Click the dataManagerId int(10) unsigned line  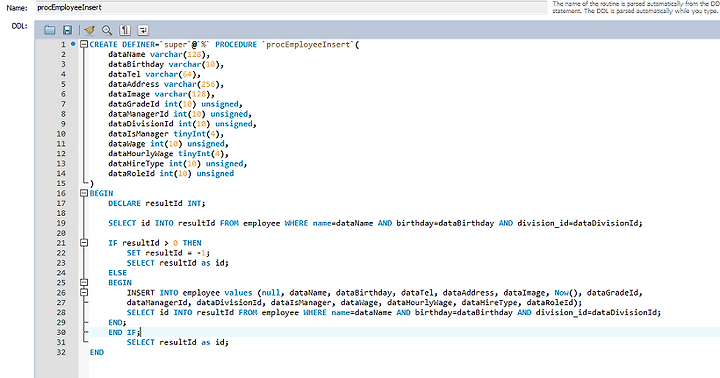180,114
